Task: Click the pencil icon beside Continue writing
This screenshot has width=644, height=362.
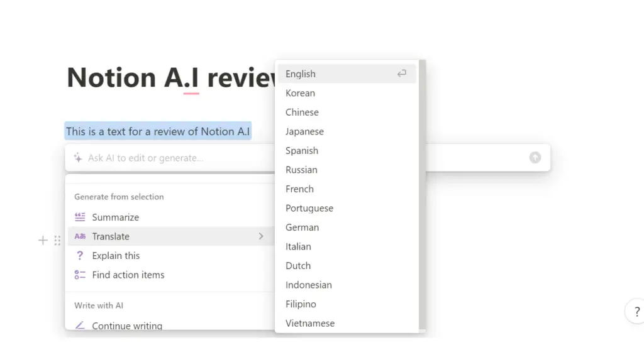Action: (80, 325)
